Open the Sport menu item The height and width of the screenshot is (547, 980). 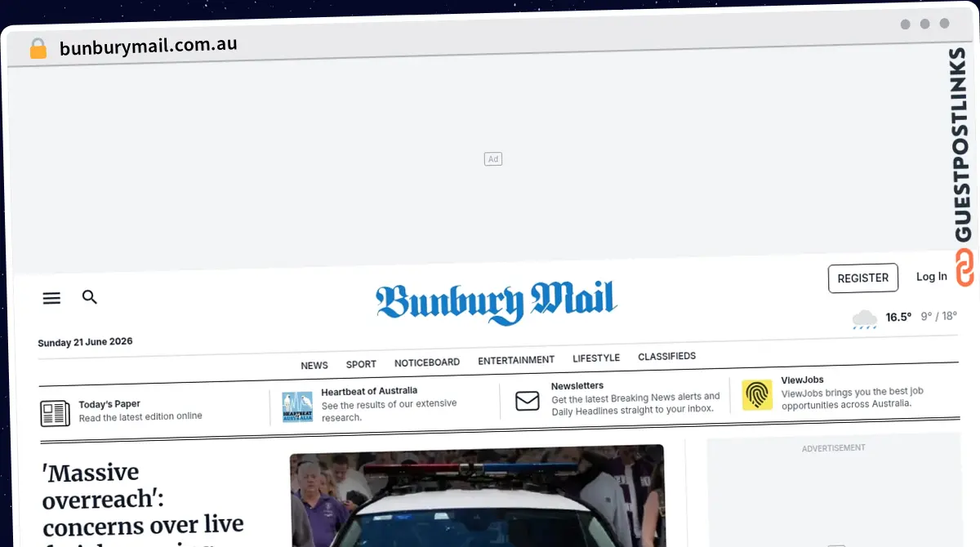pyautogui.click(x=361, y=364)
